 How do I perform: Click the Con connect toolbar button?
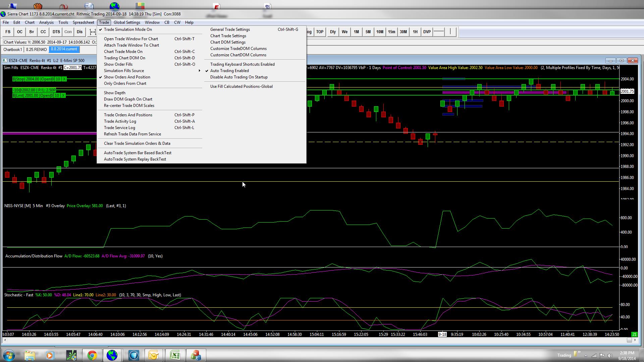68,32
